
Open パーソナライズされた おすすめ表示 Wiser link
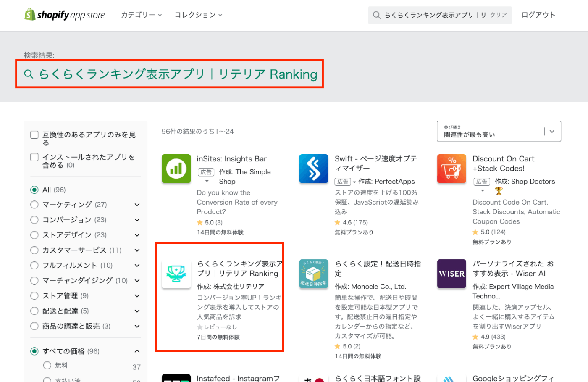coord(513,269)
